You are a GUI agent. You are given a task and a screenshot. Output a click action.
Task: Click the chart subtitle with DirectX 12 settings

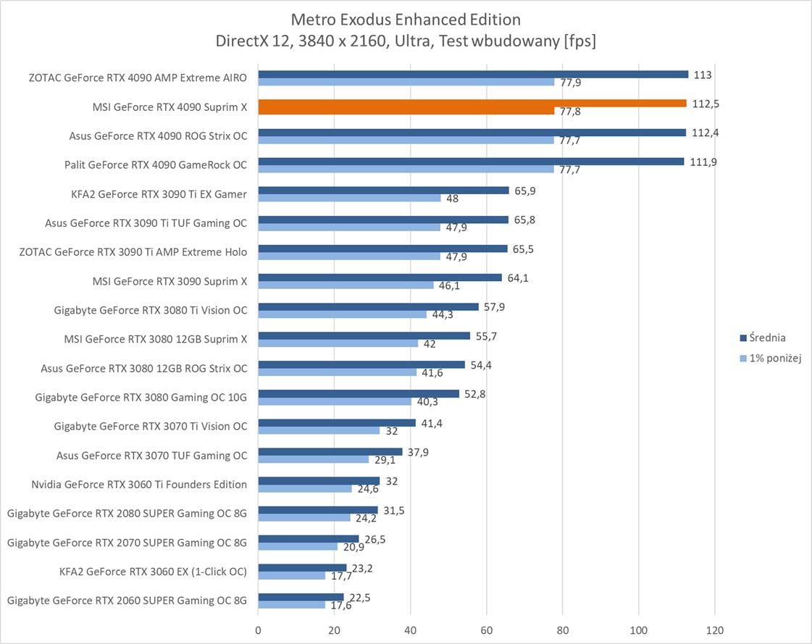(406, 41)
